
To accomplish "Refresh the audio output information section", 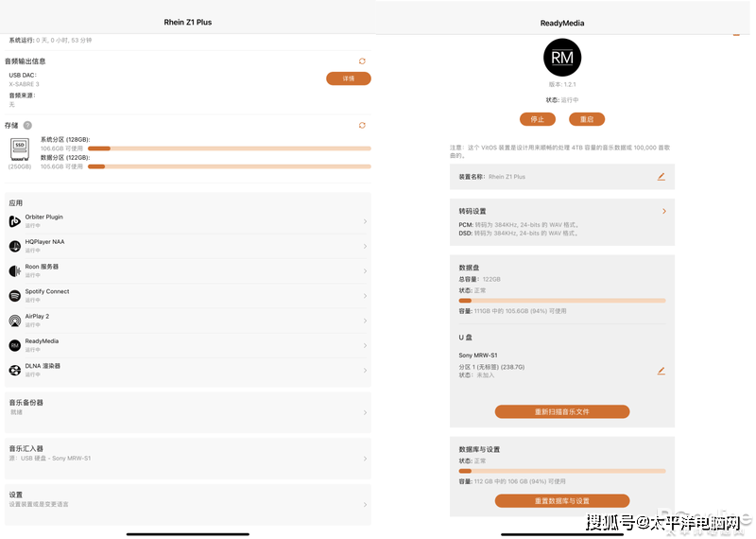I will click(x=362, y=61).
